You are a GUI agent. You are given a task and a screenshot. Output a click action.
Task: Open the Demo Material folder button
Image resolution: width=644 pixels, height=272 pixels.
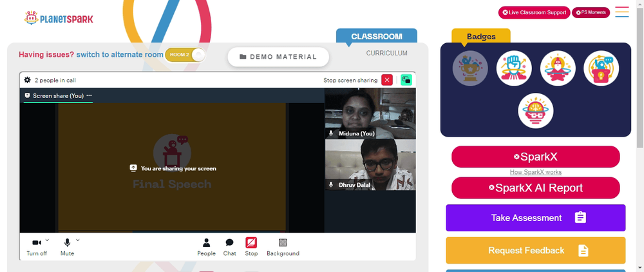[278, 57]
